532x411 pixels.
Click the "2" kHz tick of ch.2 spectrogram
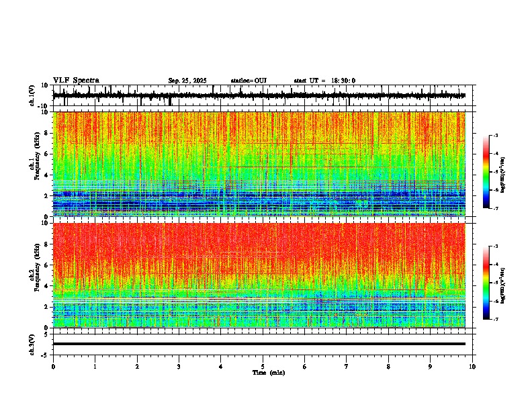tap(47, 307)
